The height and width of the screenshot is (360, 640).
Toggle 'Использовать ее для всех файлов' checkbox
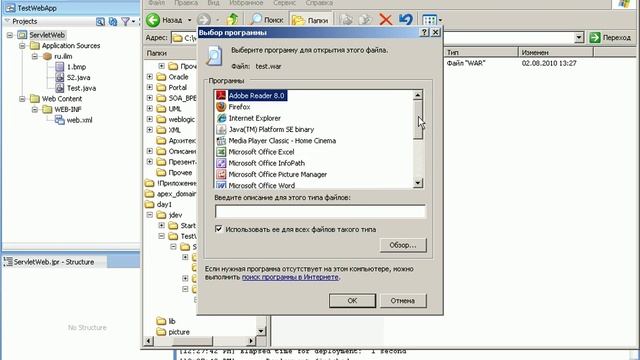(219, 229)
